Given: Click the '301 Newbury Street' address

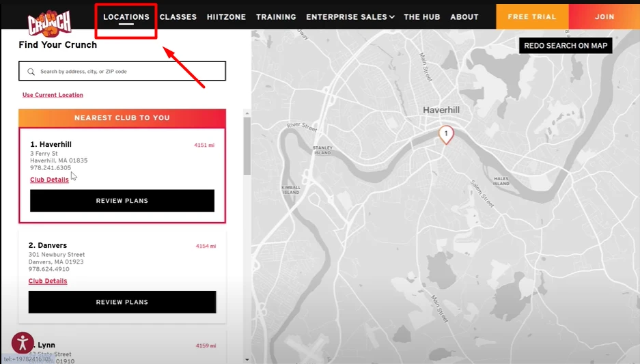Looking at the screenshot, I should point(57,254).
